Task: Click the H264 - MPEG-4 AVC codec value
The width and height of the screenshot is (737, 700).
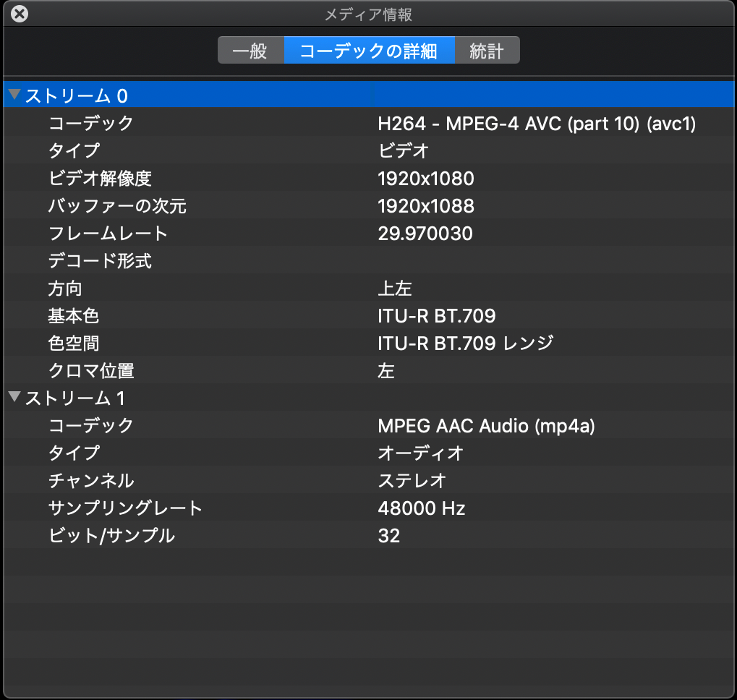Action: pos(536,124)
